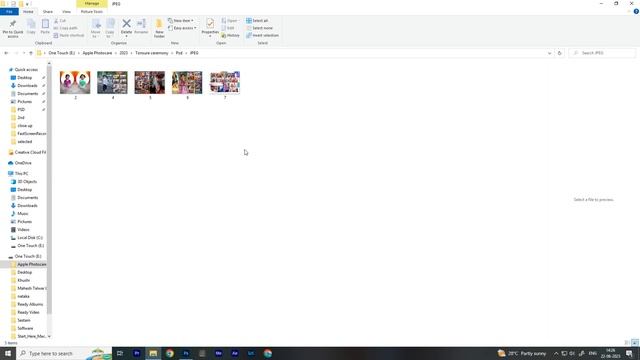The image size is (640, 360).
Task: Open Task View on the taskbar
Action: coord(120,353)
